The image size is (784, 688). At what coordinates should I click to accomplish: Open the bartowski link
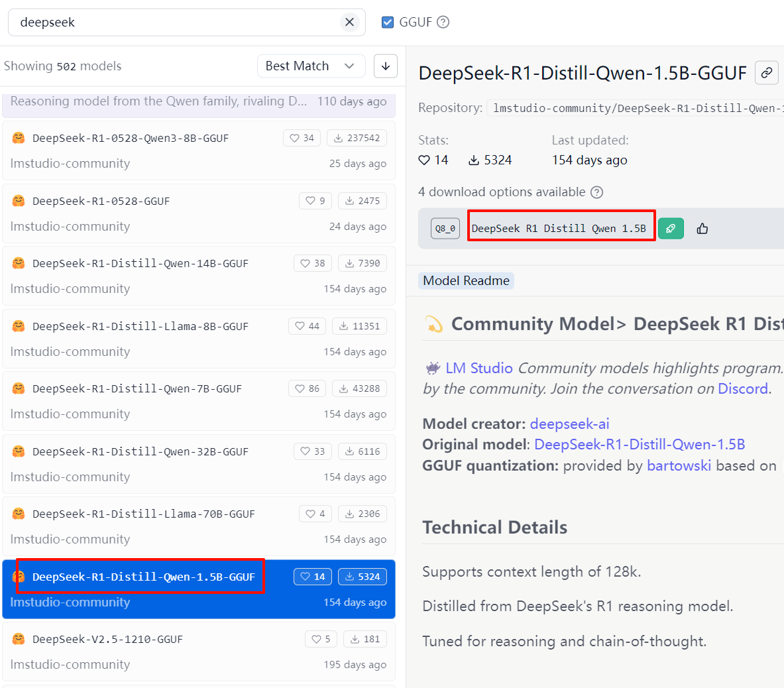tap(679, 465)
